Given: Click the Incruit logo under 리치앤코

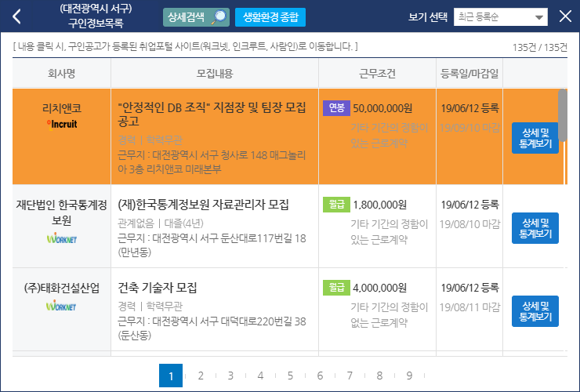Looking at the screenshot, I should coord(62,125).
